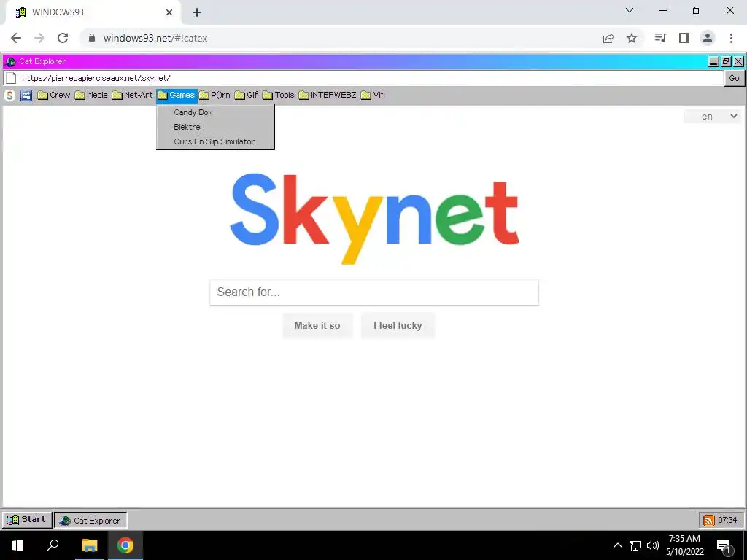Open the Windows93 Start menu
This screenshot has width=747, height=560.
[27, 519]
